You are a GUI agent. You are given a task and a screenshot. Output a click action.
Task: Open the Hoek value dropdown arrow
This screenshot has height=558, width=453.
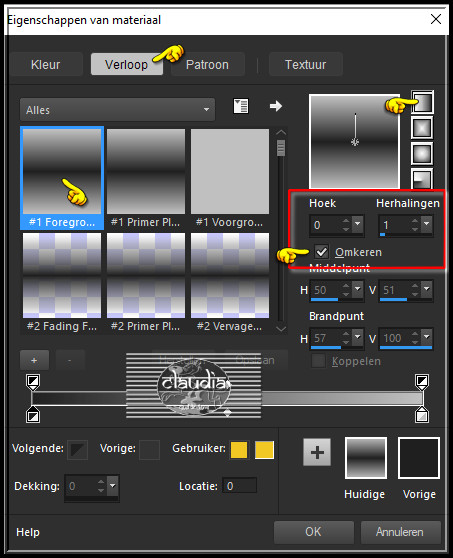click(358, 224)
